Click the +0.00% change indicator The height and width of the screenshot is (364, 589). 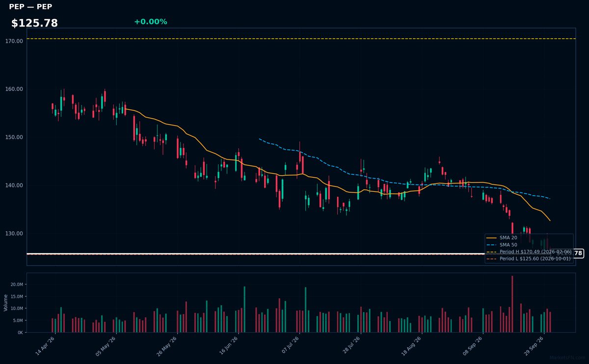tap(150, 22)
